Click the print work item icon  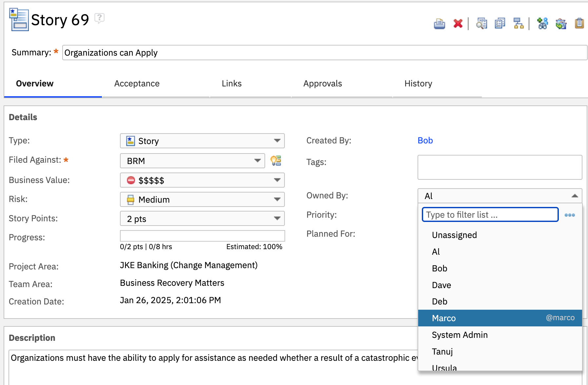click(439, 24)
